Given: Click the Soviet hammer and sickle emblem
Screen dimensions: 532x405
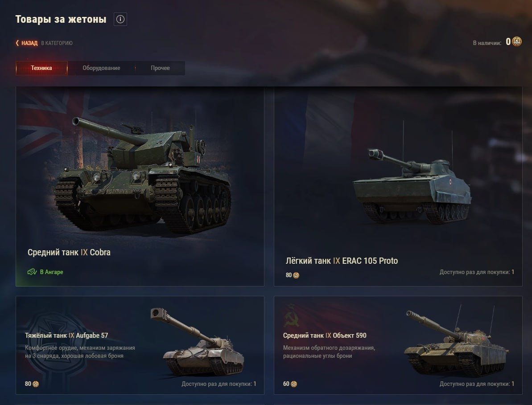Looking at the screenshot, I should point(292,315).
